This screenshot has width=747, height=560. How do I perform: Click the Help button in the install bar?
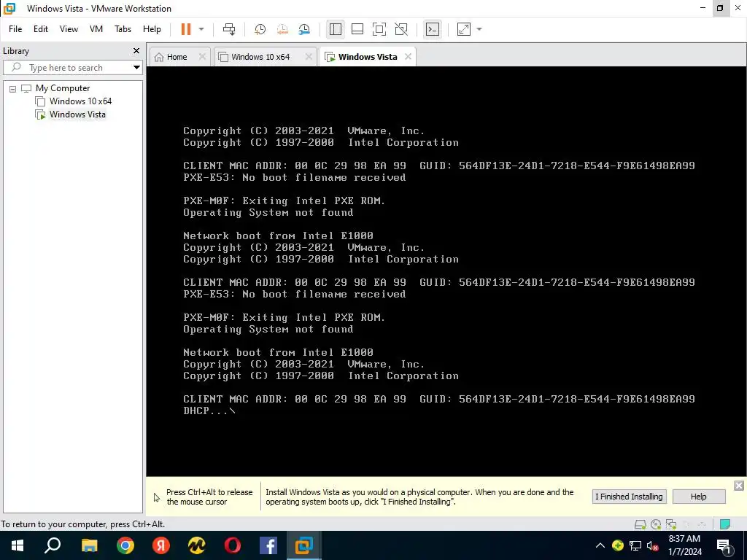698,497
